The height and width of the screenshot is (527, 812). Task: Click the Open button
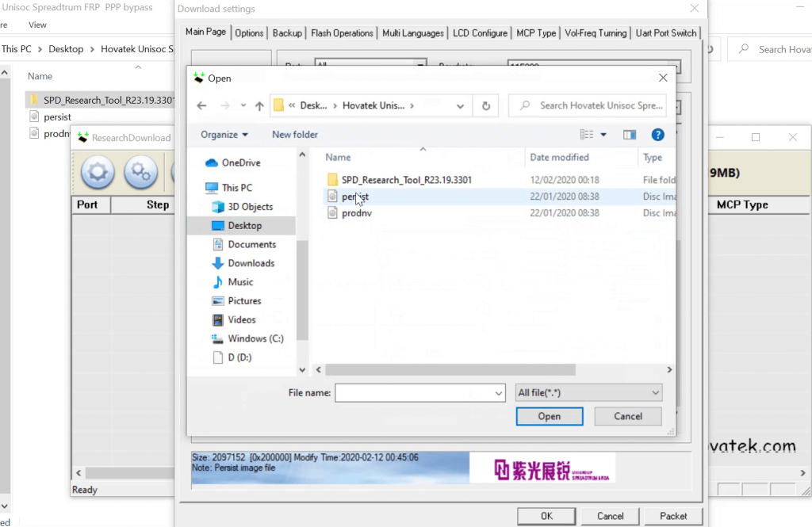(549, 416)
